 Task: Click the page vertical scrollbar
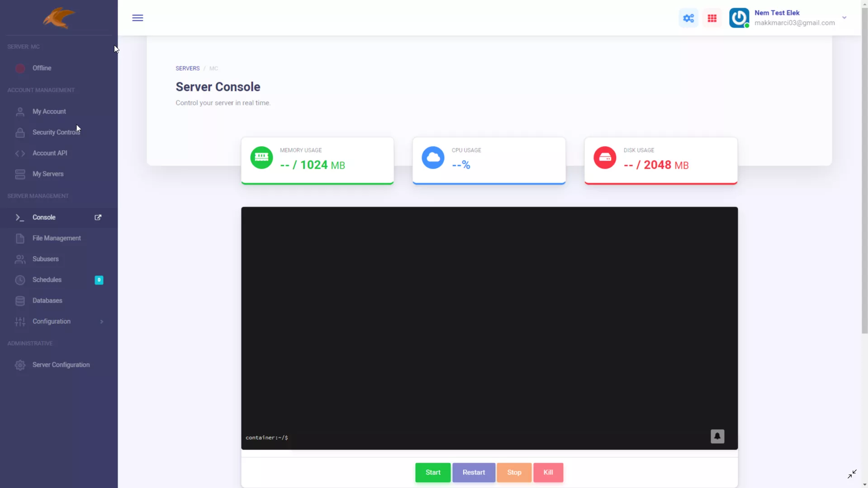coord(864,181)
